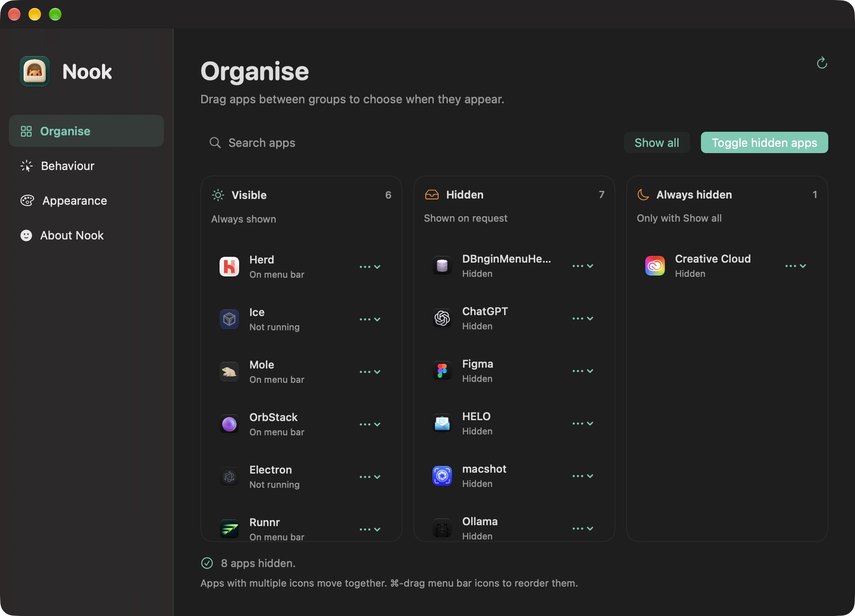This screenshot has width=855, height=616.
Task: Open the options menu for Herd
Action: point(370,267)
